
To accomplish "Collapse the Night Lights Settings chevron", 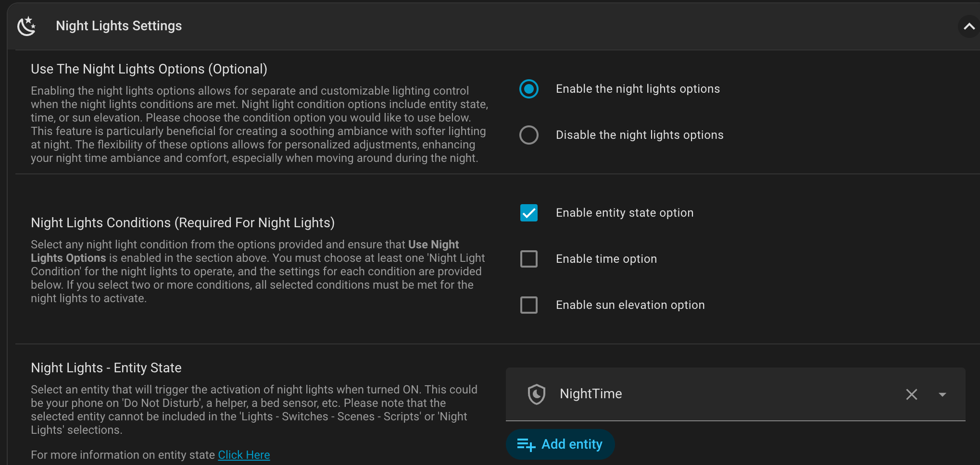I will coord(968,26).
